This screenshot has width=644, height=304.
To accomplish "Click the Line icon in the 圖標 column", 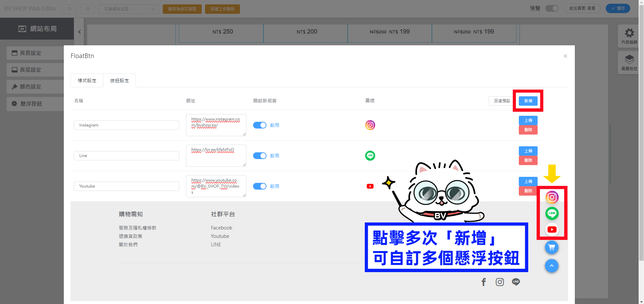I will pyautogui.click(x=370, y=156).
